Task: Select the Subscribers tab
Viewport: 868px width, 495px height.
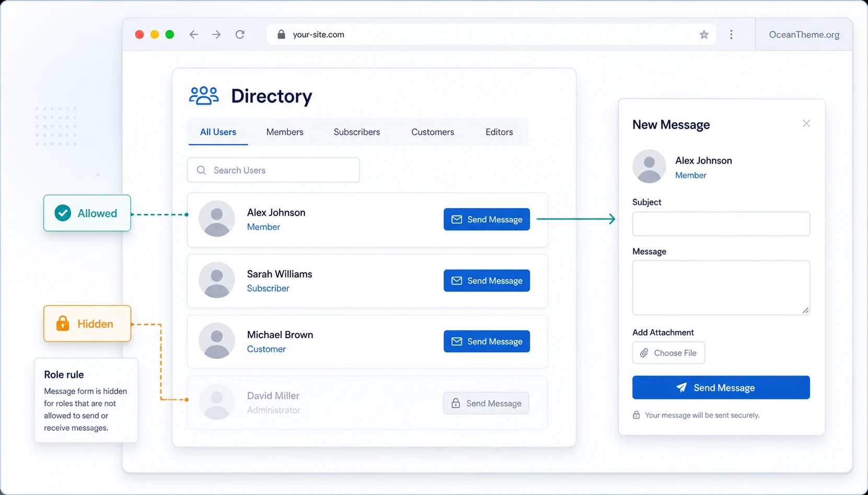Action: (357, 132)
